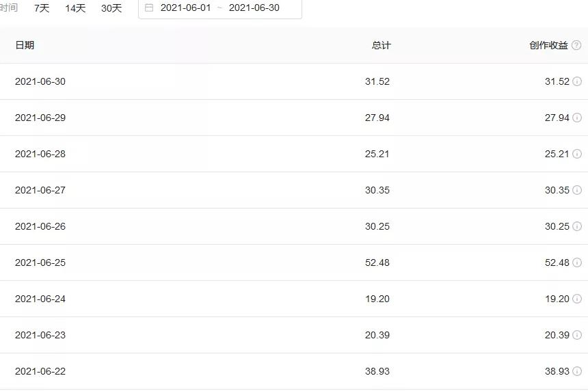588x391 pixels.
Task: Select the 2021-06-25 table row date
Action: coord(40,262)
